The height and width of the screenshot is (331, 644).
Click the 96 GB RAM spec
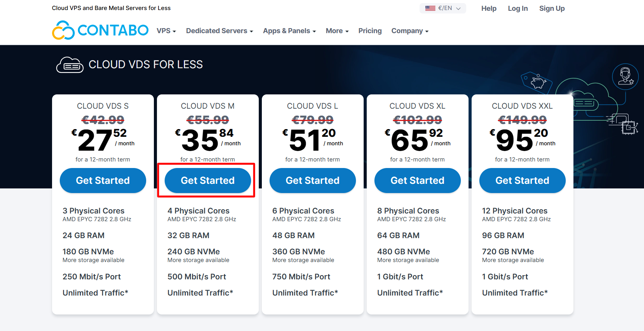503,235
